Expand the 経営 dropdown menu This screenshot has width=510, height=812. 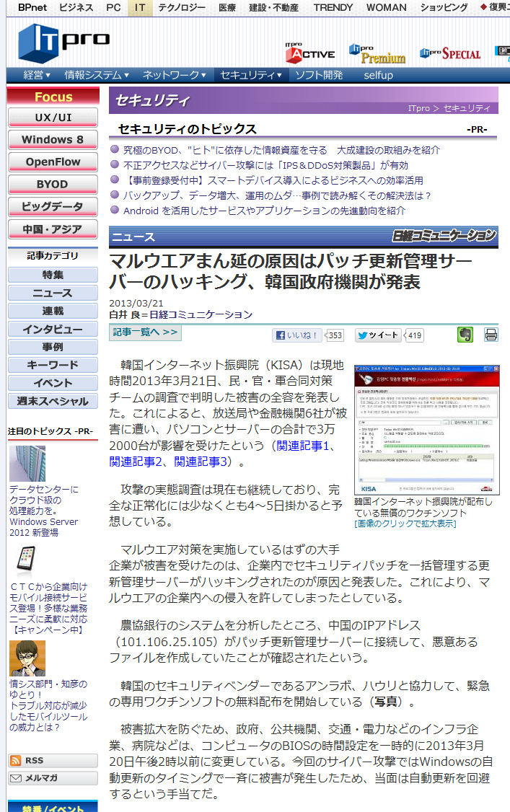(36, 75)
